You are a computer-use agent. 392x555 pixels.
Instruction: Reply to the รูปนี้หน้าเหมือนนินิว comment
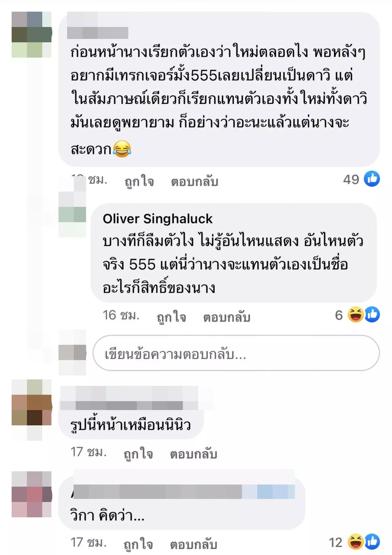[x=194, y=454]
